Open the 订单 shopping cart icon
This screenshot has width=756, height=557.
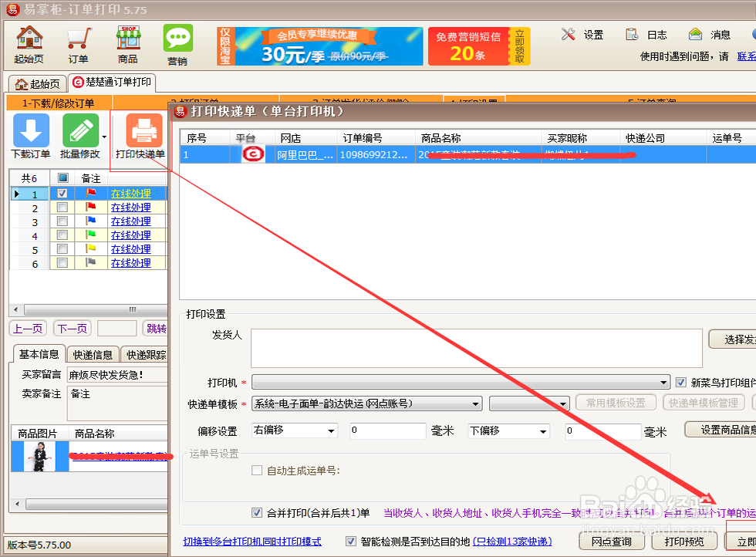click(79, 38)
